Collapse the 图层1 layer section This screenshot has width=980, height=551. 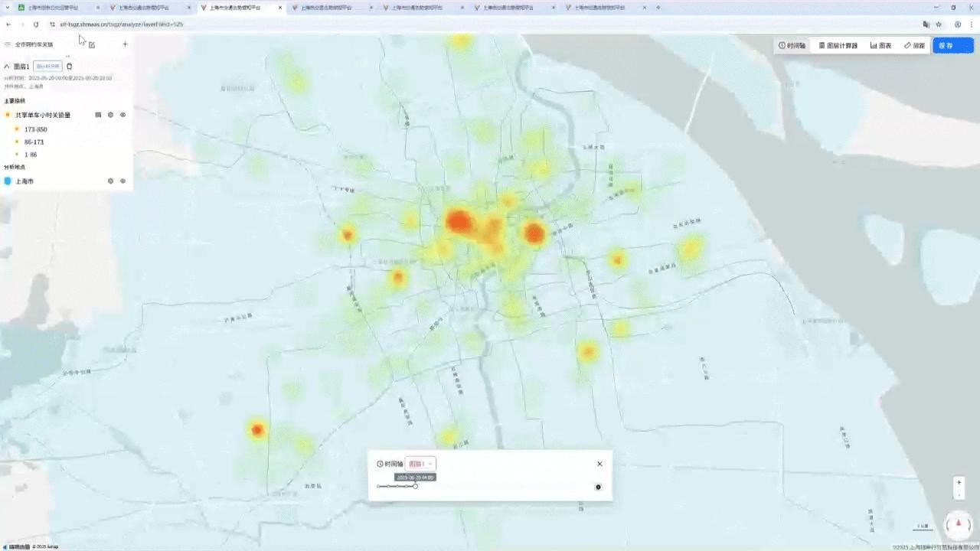[x=7, y=67]
